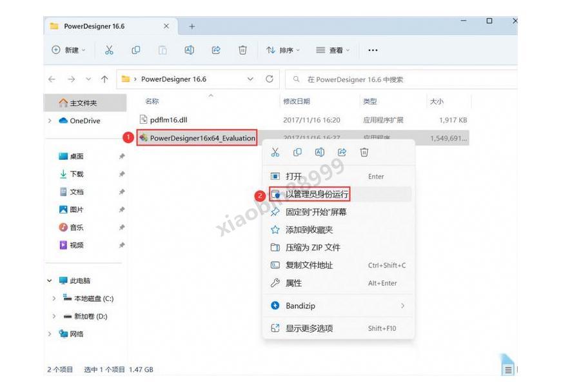The image size is (561, 392).
Task: Click the Cut icon in the context menu
Action: (x=275, y=152)
